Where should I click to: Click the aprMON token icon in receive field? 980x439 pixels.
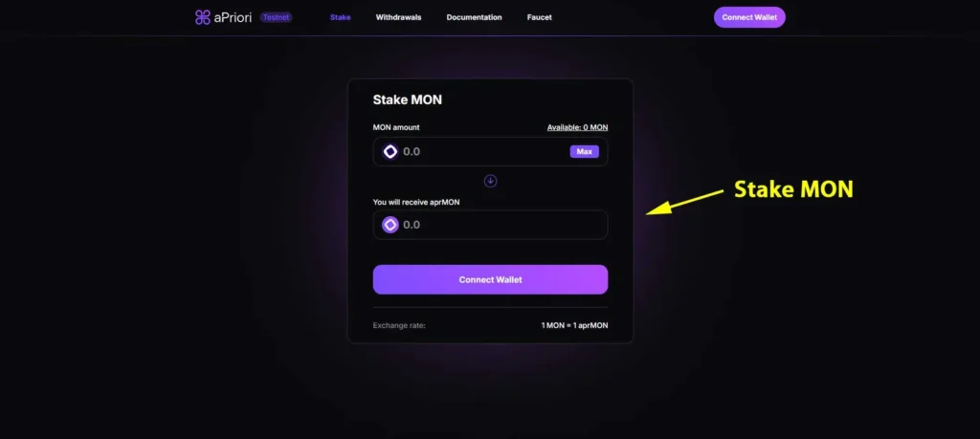pyautogui.click(x=390, y=225)
